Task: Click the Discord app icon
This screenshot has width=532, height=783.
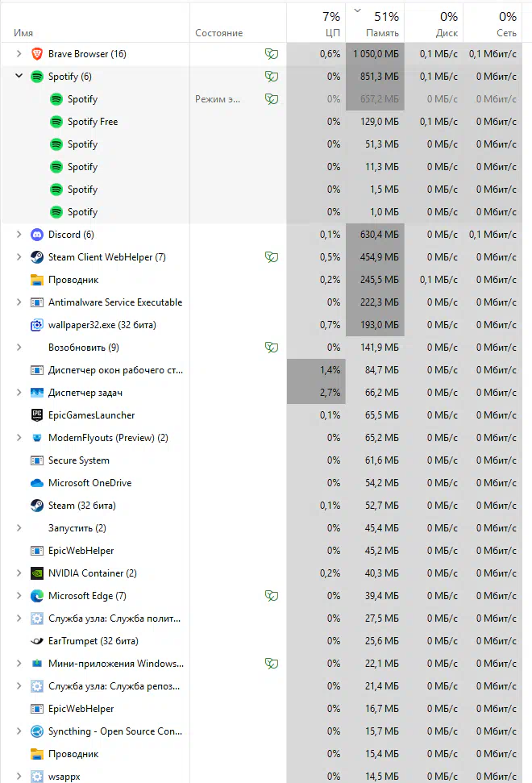Action: tap(37, 235)
